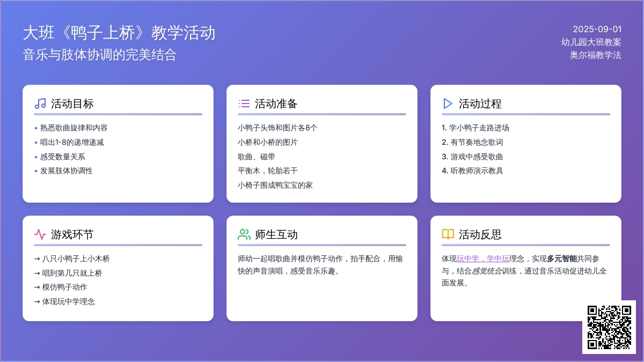Click the line 小桥和小桥的图片
The height and width of the screenshot is (362, 644).
coord(268,142)
